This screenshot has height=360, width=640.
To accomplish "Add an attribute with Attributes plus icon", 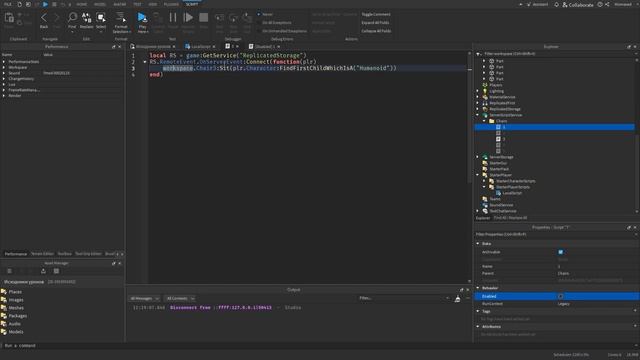I will [635, 326].
